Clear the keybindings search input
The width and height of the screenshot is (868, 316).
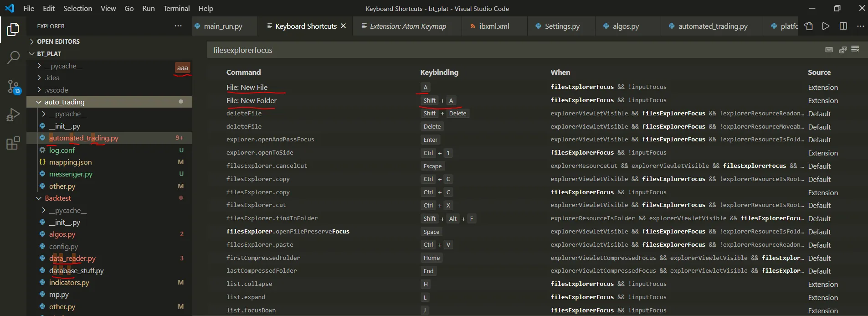[855, 49]
